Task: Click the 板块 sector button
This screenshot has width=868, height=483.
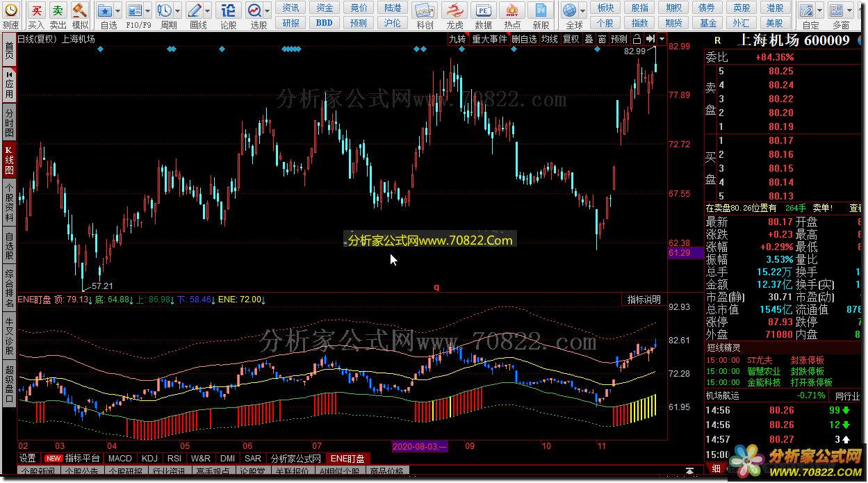Action: 605,8
